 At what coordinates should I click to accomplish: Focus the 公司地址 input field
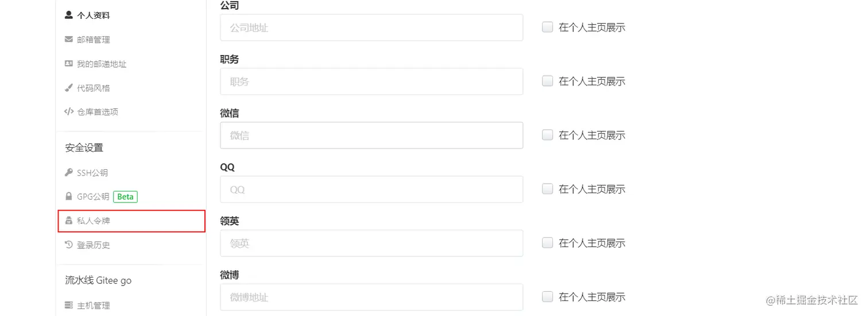(371, 28)
